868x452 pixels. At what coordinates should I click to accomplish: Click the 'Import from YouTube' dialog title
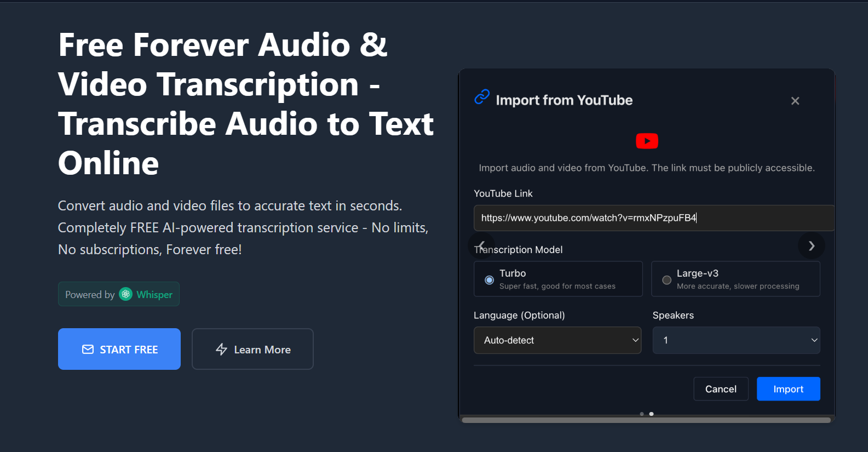click(564, 100)
